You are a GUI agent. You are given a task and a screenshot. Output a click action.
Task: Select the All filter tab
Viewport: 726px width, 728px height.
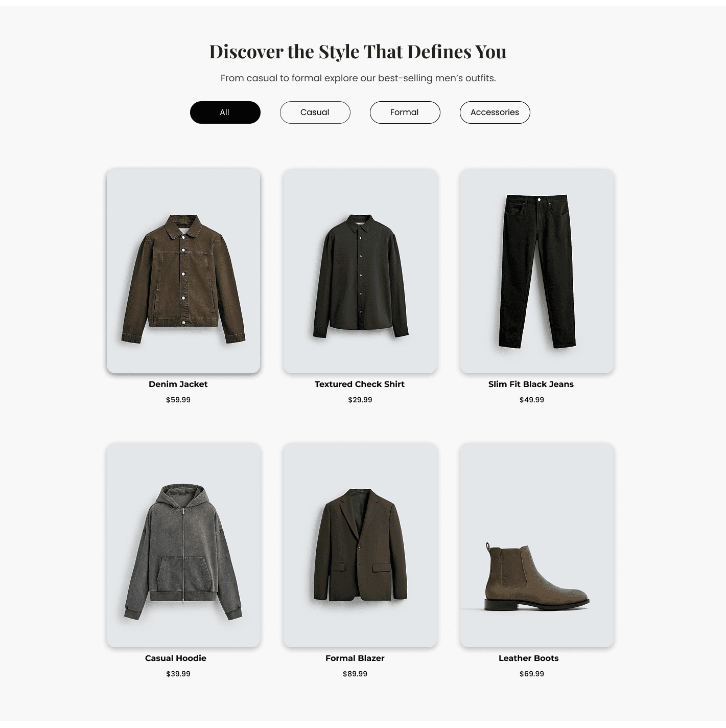pyautogui.click(x=225, y=112)
